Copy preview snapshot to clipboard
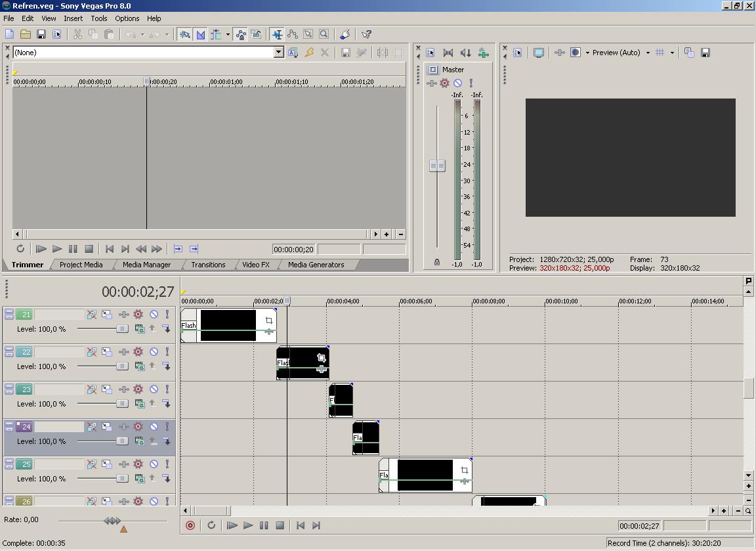756x551 pixels. click(688, 53)
